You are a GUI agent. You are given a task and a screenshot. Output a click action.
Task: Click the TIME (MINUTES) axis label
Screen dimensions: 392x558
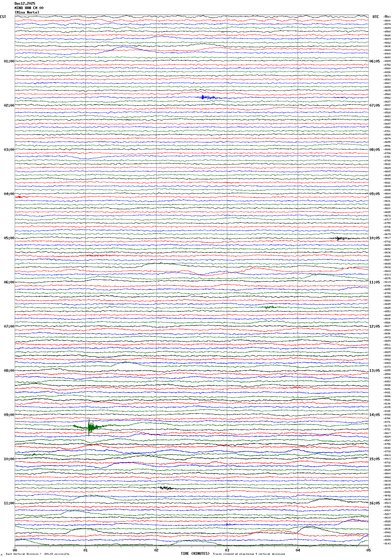pos(195,554)
